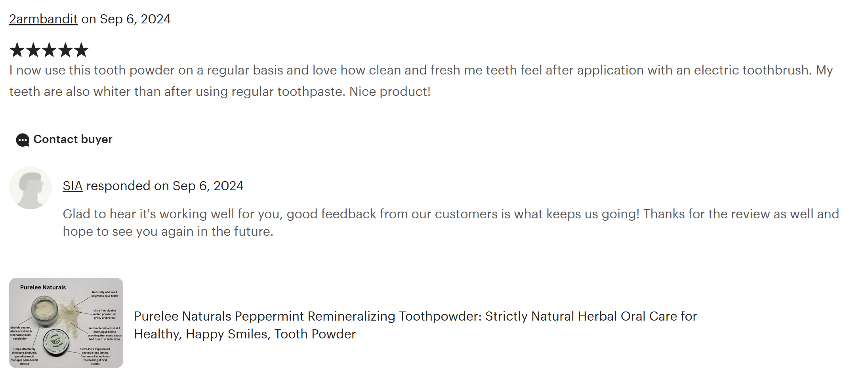Click the buyer's tooth powder review text
The width and height of the screenshot is (868, 384).
(421, 71)
